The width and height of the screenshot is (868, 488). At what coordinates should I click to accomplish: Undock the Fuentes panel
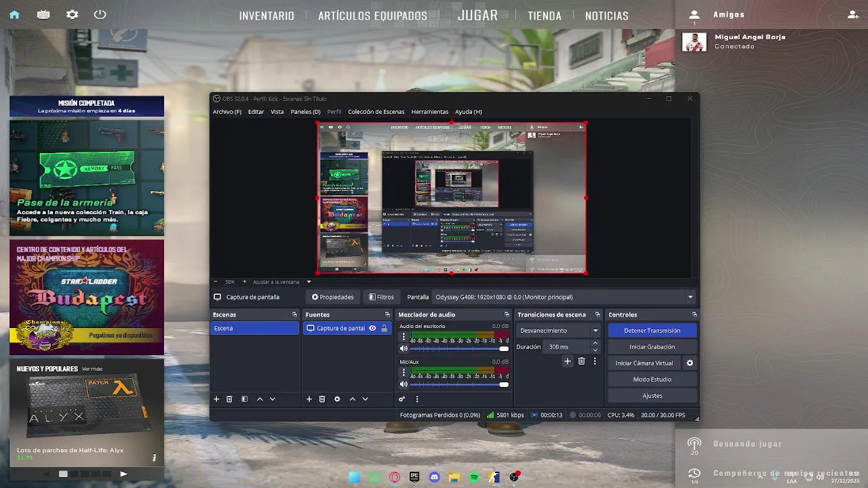pyautogui.click(x=387, y=314)
